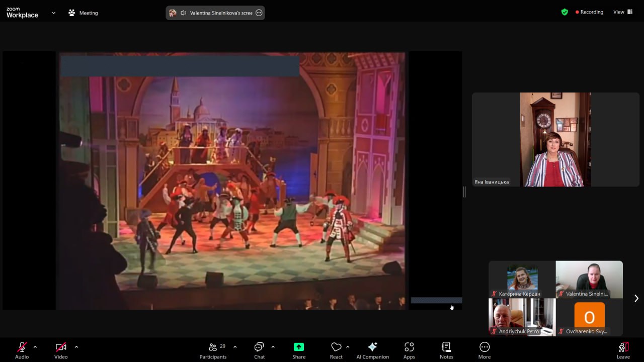Image resolution: width=644 pixels, height=362 pixels.
Task: Open the View layout menu
Action: coord(623,12)
